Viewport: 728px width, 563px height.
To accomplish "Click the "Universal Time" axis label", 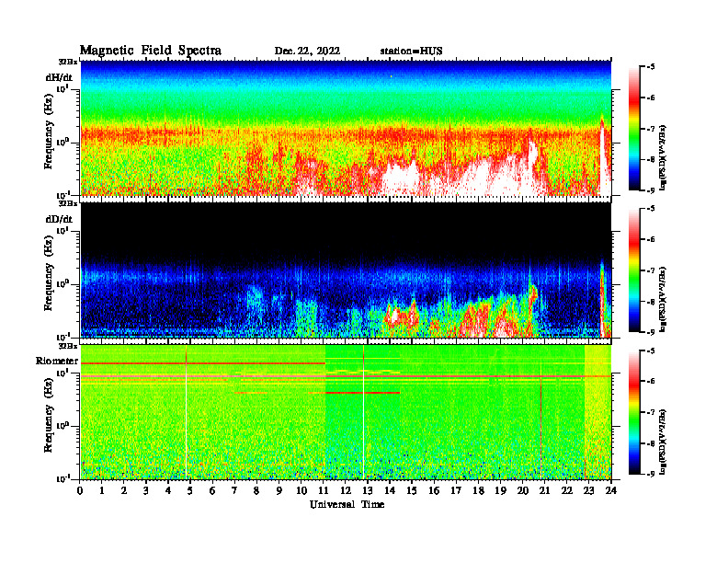I will pyautogui.click(x=347, y=504).
